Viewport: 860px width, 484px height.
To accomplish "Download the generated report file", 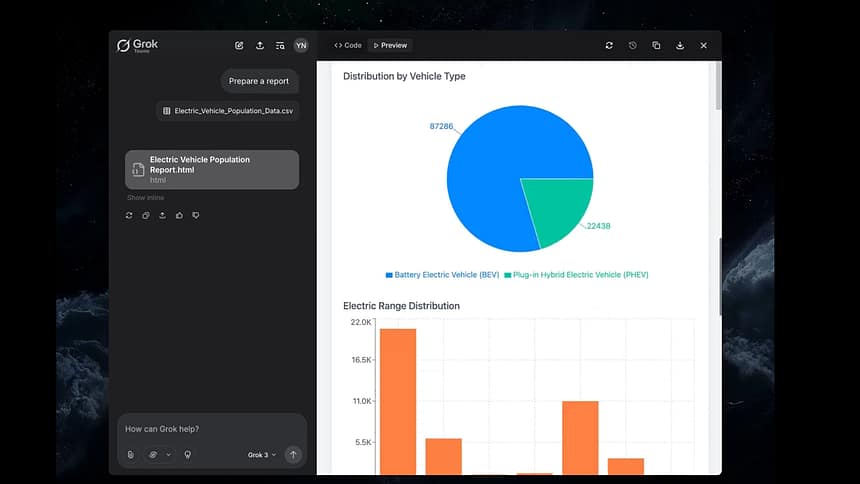I will 680,45.
